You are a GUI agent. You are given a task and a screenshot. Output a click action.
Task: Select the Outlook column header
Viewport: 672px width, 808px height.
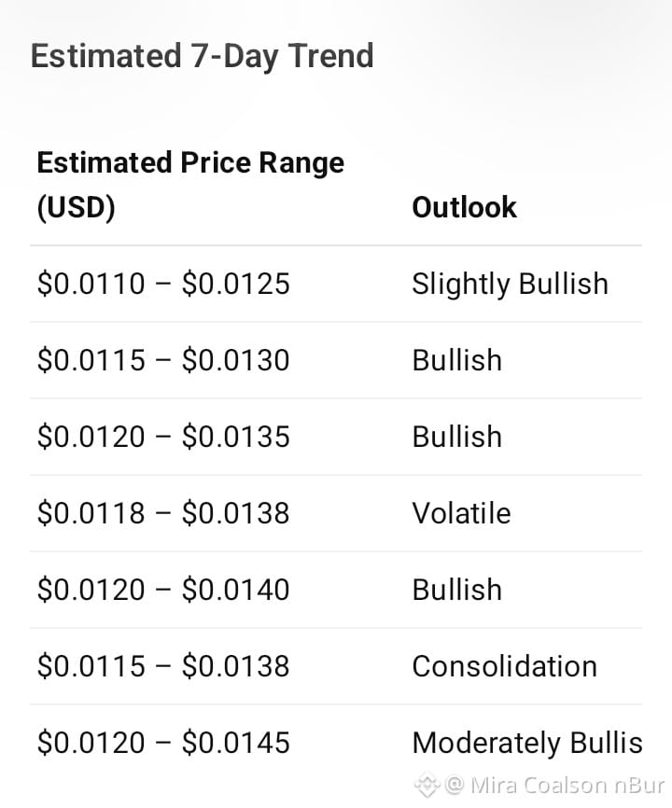tap(464, 207)
